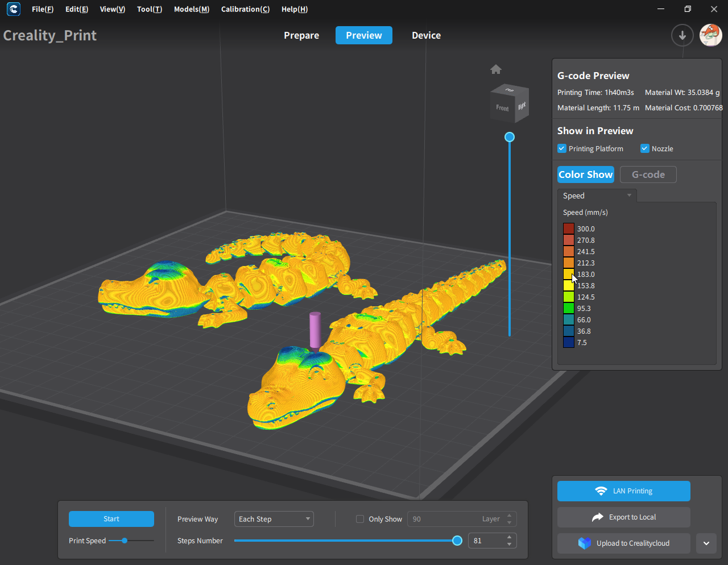This screenshot has width=728, height=565.
Task: Open the Speed color mode dropdown
Action: [x=597, y=196]
